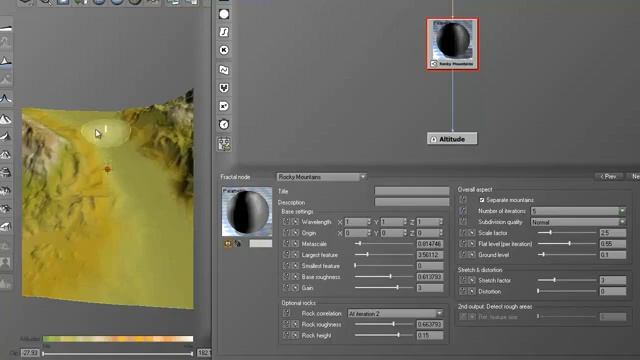Viewport: 640px width, 360px height.
Task: Click the node graph layout icon at toolbar bottom
Action: pyautogui.click(x=224, y=144)
